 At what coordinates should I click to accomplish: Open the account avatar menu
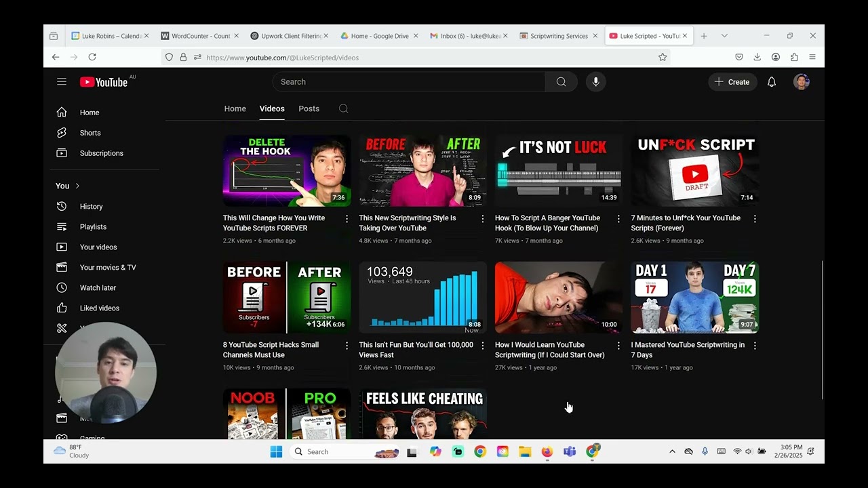coord(802,82)
